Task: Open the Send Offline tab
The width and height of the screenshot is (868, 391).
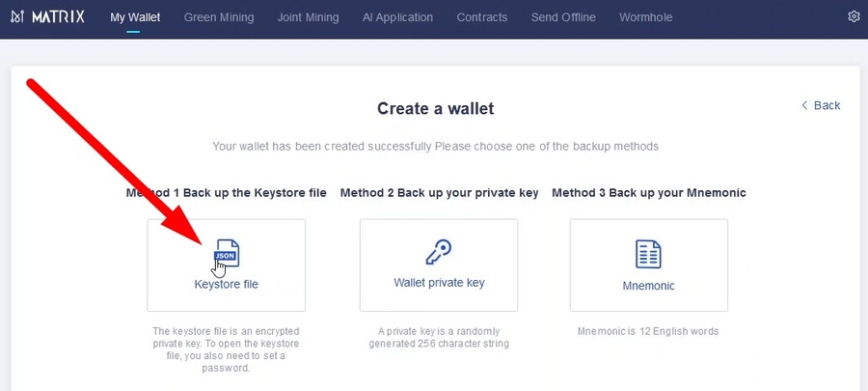Action: pyautogui.click(x=563, y=17)
